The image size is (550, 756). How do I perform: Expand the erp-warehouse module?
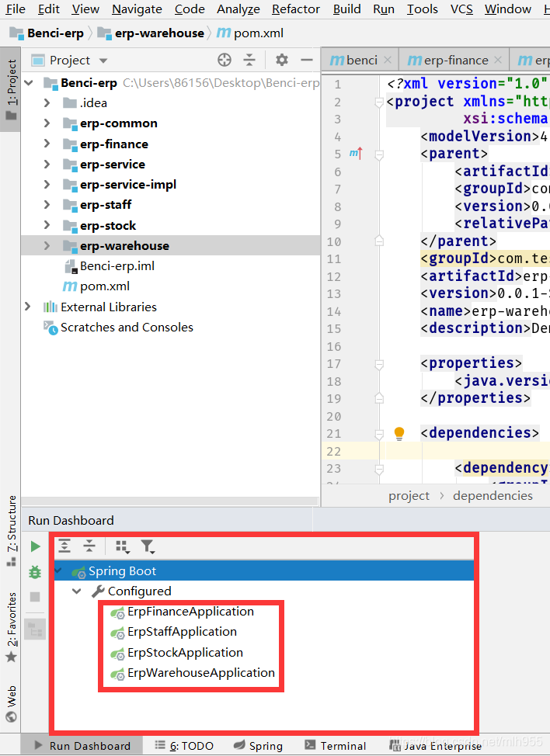pos(47,245)
